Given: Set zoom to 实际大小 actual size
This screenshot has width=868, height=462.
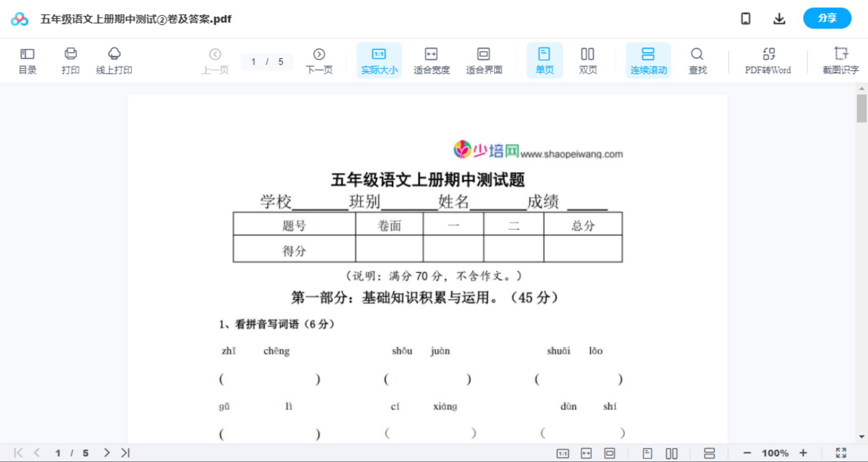Looking at the screenshot, I should pyautogui.click(x=379, y=60).
